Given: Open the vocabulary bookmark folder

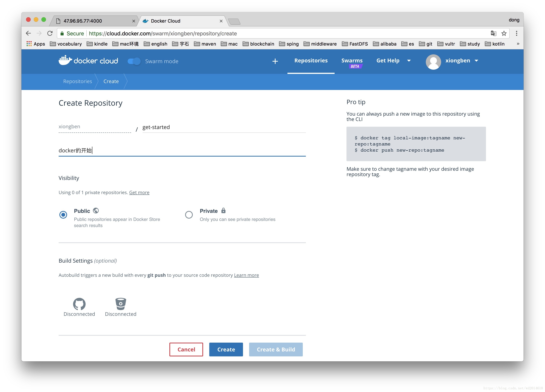Looking at the screenshot, I should pos(66,44).
